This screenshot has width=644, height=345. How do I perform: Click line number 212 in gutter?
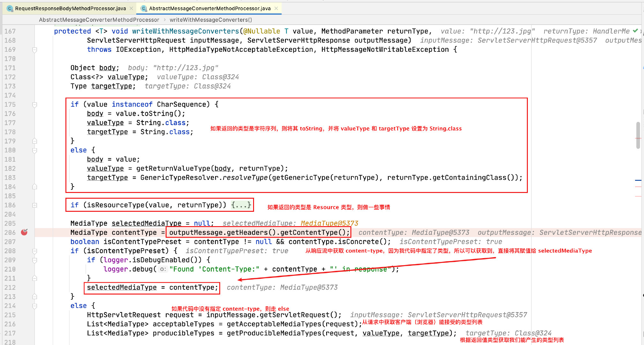(x=10, y=287)
